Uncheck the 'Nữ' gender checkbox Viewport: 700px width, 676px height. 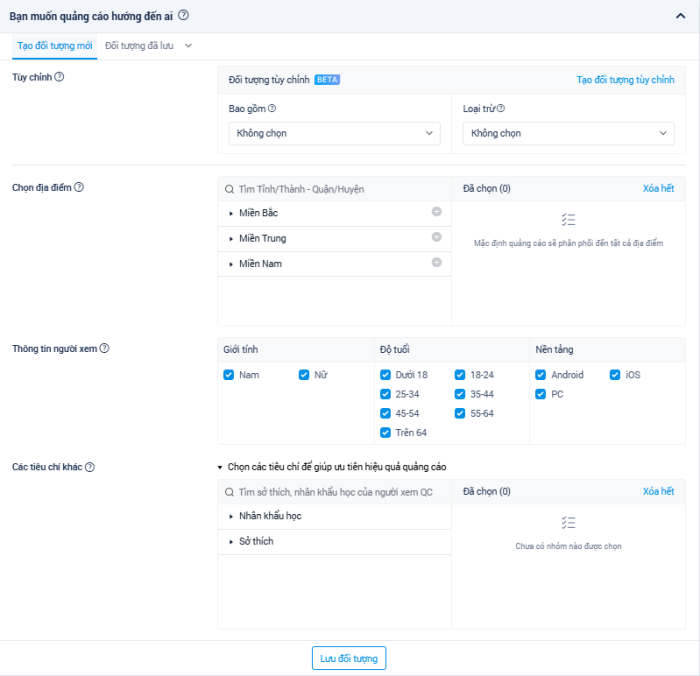(x=304, y=375)
